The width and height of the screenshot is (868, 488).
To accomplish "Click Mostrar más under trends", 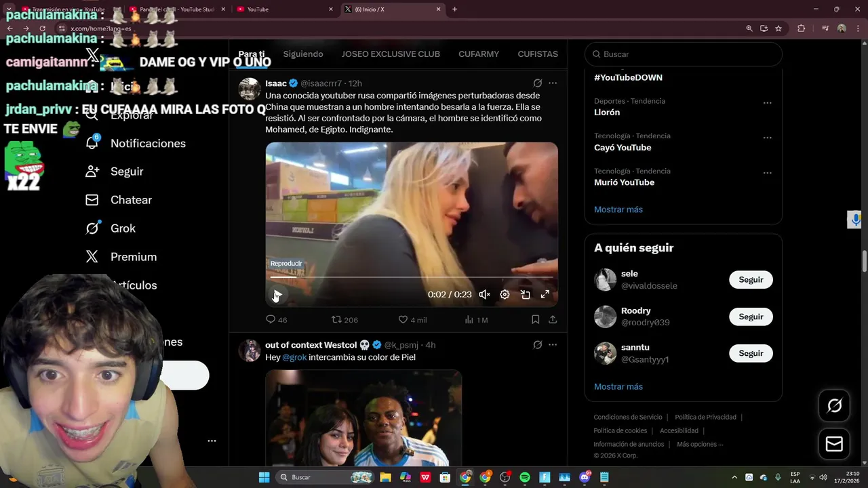I will pos(618,209).
